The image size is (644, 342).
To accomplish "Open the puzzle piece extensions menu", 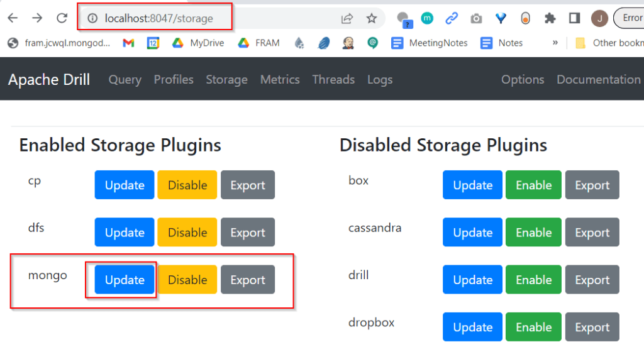I will (x=550, y=18).
